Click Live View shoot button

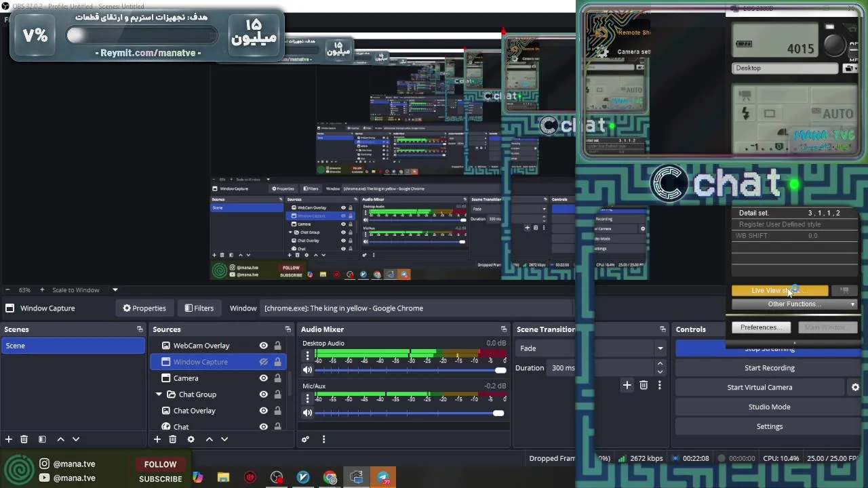[x=780, y=291]
